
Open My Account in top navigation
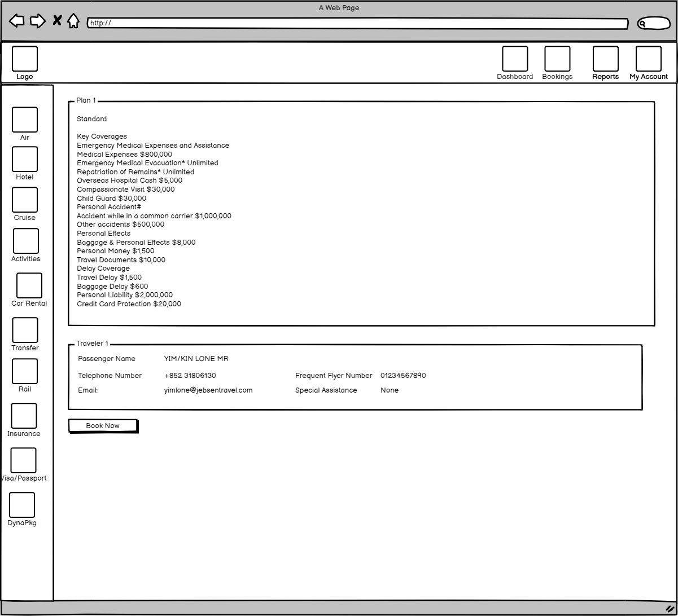649,59
